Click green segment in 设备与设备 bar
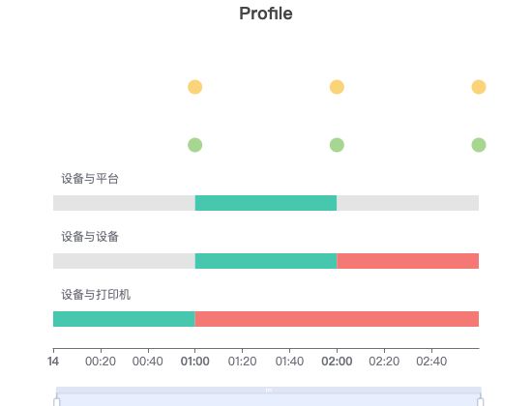This screenshot has width=532, height=406. click(266, 261)
